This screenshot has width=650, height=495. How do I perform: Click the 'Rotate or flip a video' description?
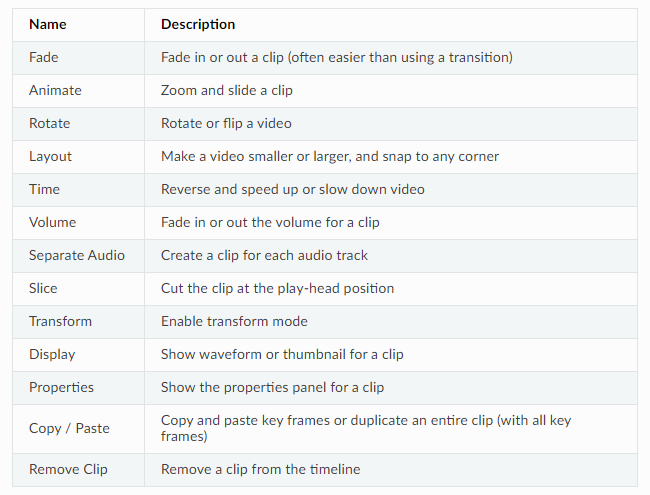click(x=226, y=124)
